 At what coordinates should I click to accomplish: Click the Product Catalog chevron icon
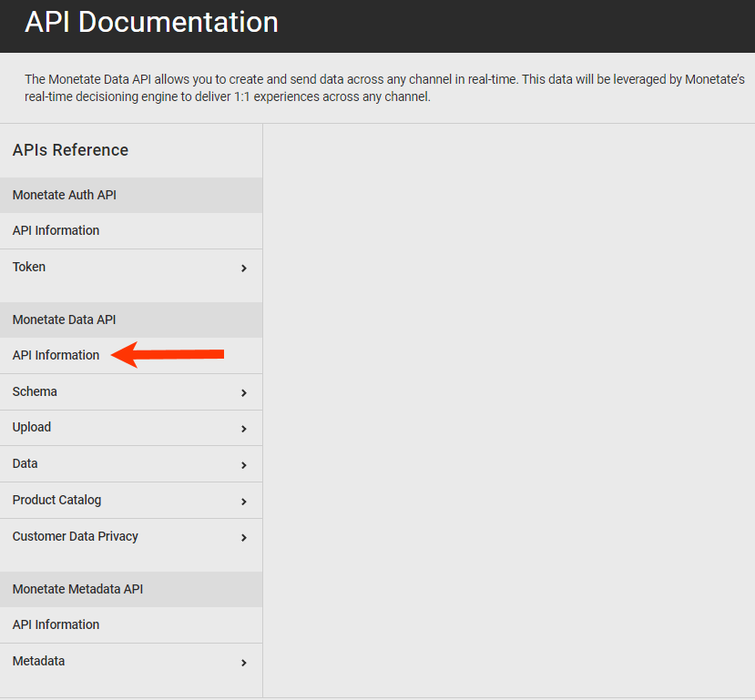click(244, 502)
